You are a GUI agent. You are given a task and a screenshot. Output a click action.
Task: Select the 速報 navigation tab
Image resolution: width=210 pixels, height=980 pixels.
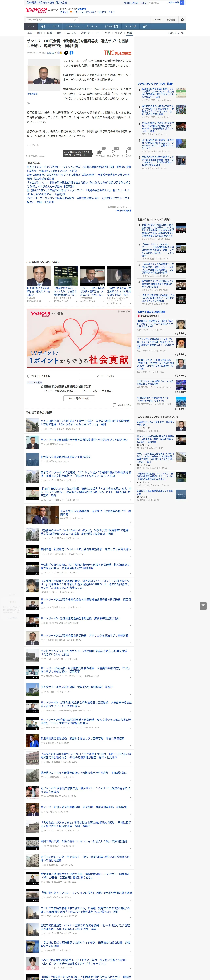pyautogui.click(x=43, y=27)
